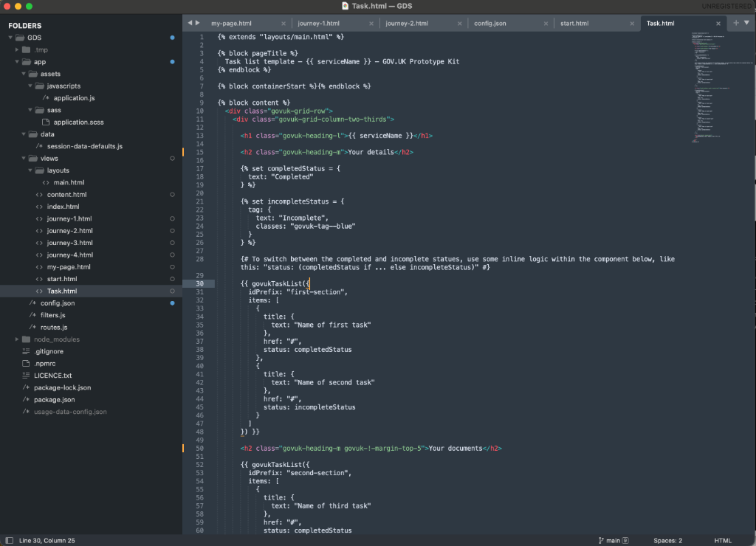Open the main git branch indicator
The width and height of the screenshot is (756, 546).
tap(614, 540)
